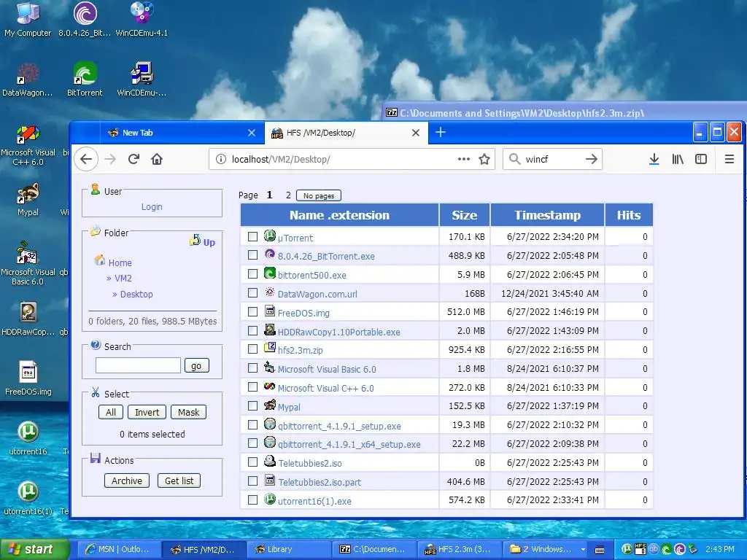Show site information icon in address bar
747x560 pixels.
coord(220,159)
